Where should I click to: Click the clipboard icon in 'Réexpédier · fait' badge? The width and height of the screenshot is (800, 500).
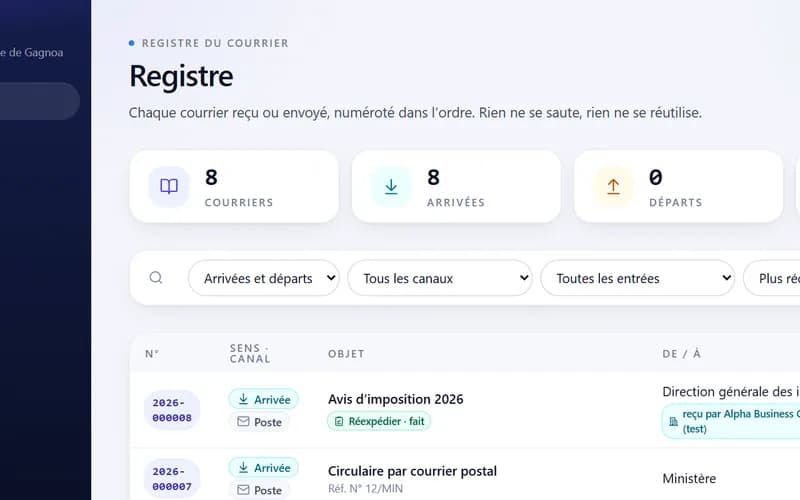(x=339, y=421)
